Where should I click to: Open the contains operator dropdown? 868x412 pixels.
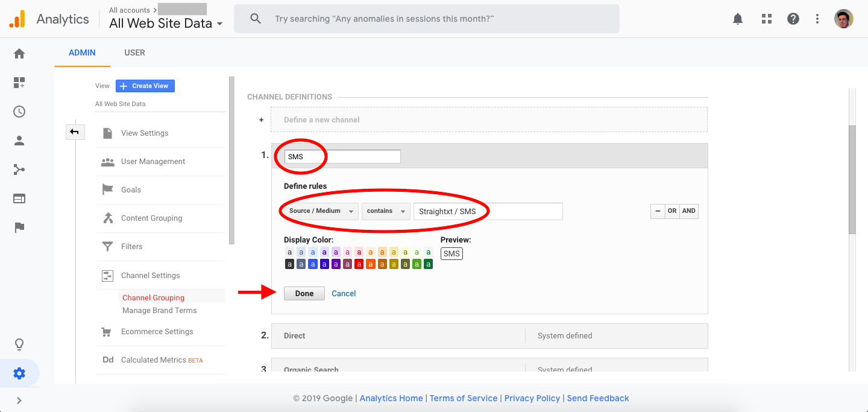click(385, 211)
